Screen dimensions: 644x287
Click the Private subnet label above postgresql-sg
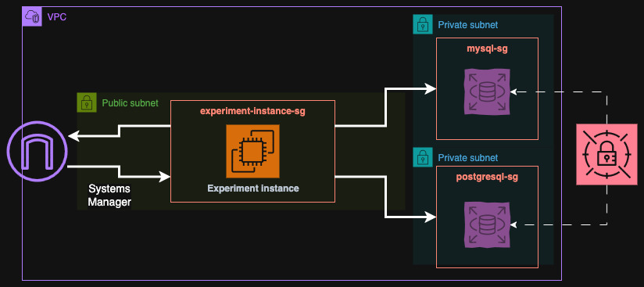468,158
